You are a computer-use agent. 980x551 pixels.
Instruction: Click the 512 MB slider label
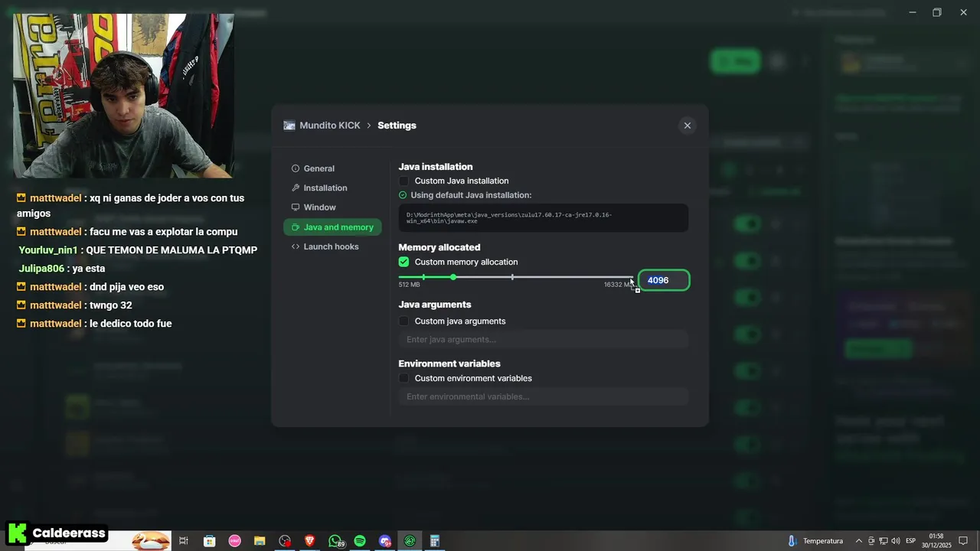(409, 285)
